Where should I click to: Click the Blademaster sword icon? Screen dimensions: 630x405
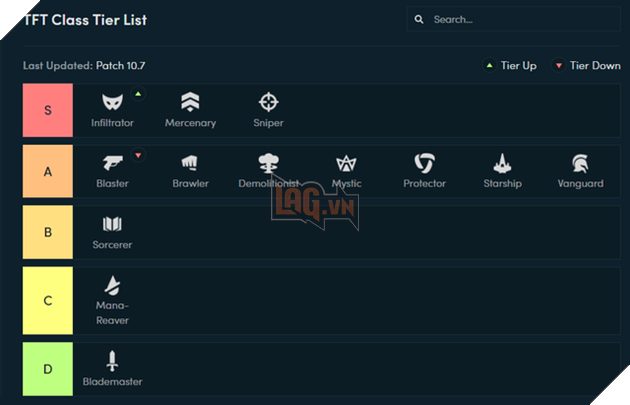click(112, 360)
